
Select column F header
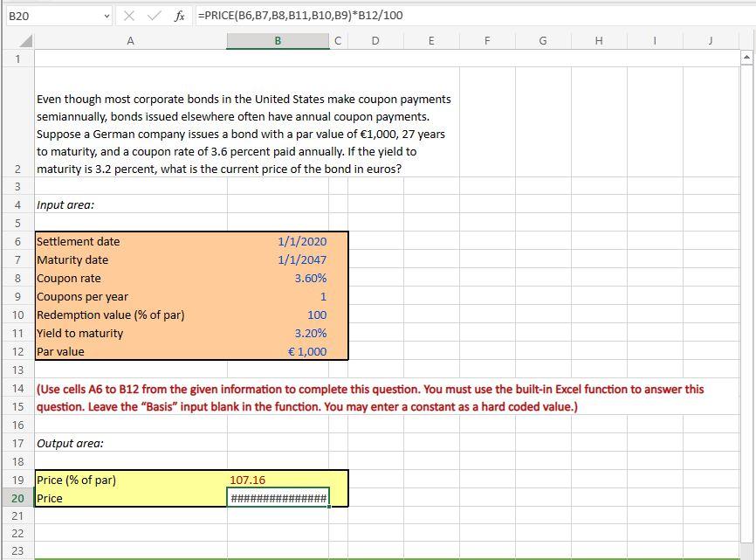click(x=487, y=41)
